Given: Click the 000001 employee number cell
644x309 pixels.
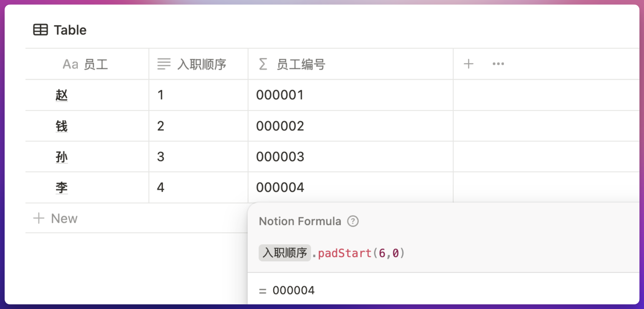Looking at the screenshot, I should tap(350, 95).
